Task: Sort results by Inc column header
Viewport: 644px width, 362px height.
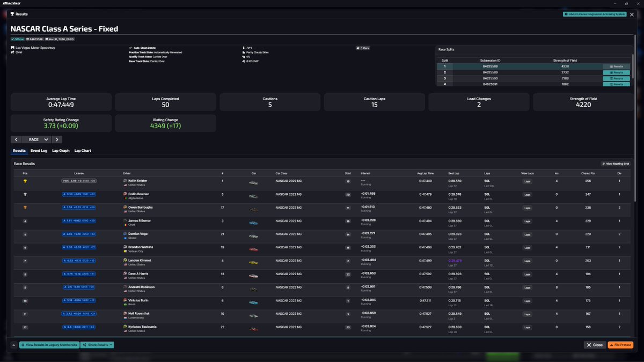Action: tap(557, 173)
